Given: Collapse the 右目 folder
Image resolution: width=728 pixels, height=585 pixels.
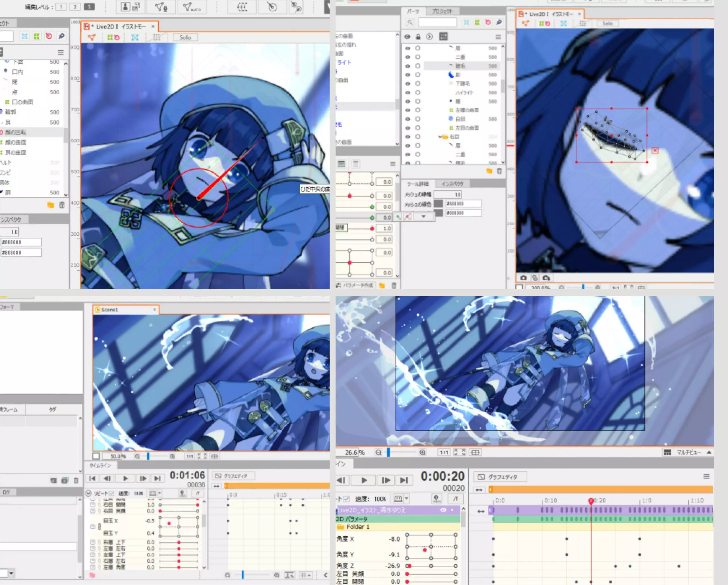Looking at the screenshot, I should 440,137.
